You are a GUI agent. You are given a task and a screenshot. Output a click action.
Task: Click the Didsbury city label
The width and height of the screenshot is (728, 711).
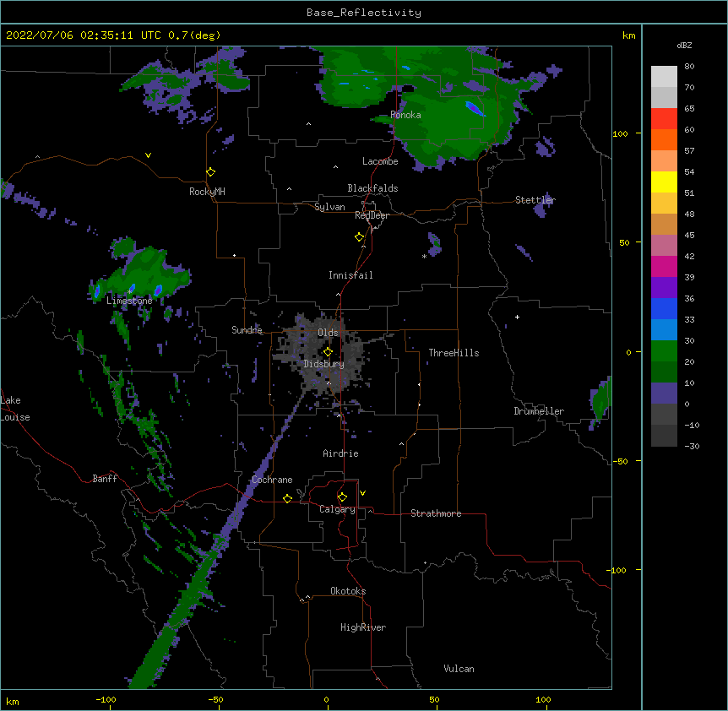324,364
